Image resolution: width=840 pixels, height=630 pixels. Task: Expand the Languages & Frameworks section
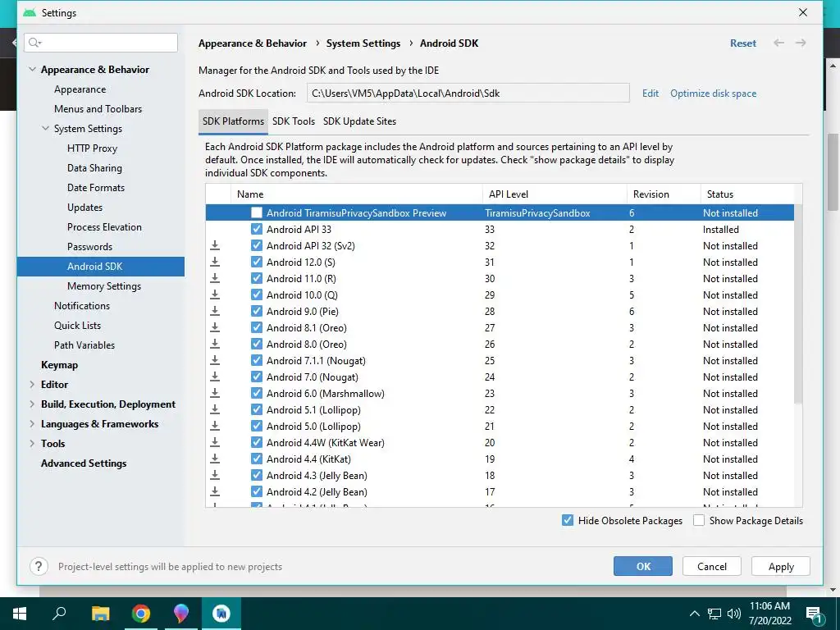pos(32,424)
